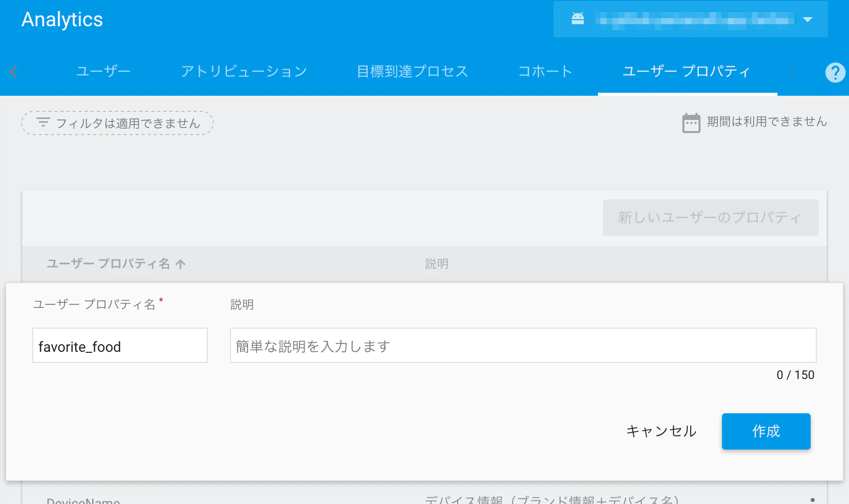Select the 目標到達プロセス tab
The height and width of the screenshot is (504, 849).
click(412, 72)
